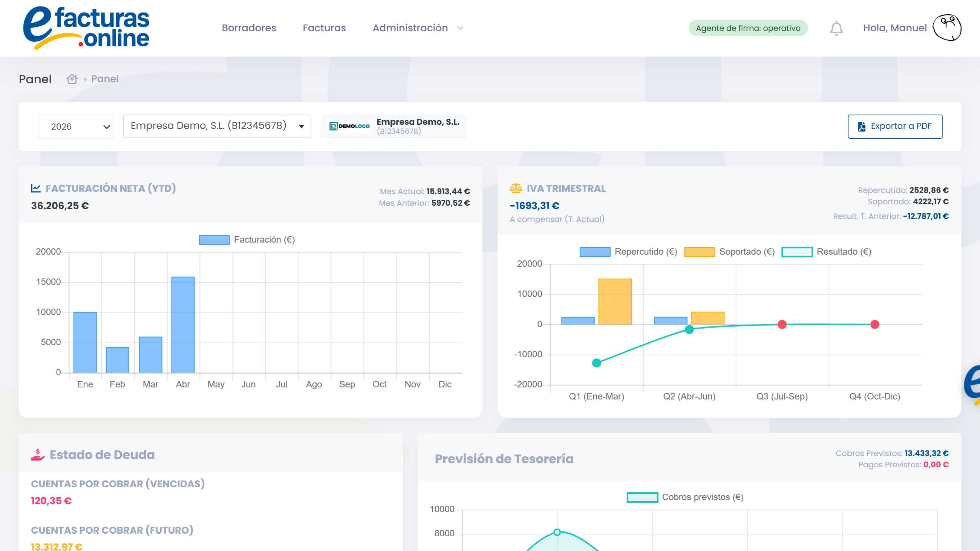Toggle the Repercutido (€) legend swatch
This screenshot has height=551, width=980.
click(595, 252)
